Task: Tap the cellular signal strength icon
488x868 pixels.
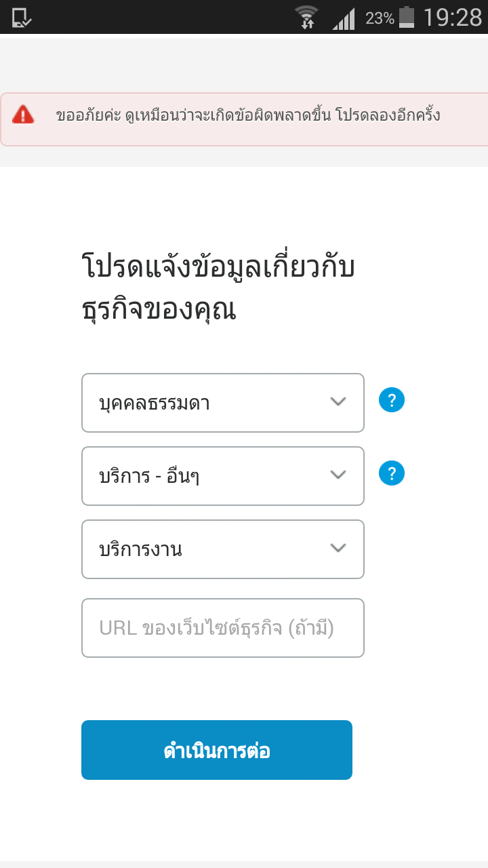Action: click(344, 18)
